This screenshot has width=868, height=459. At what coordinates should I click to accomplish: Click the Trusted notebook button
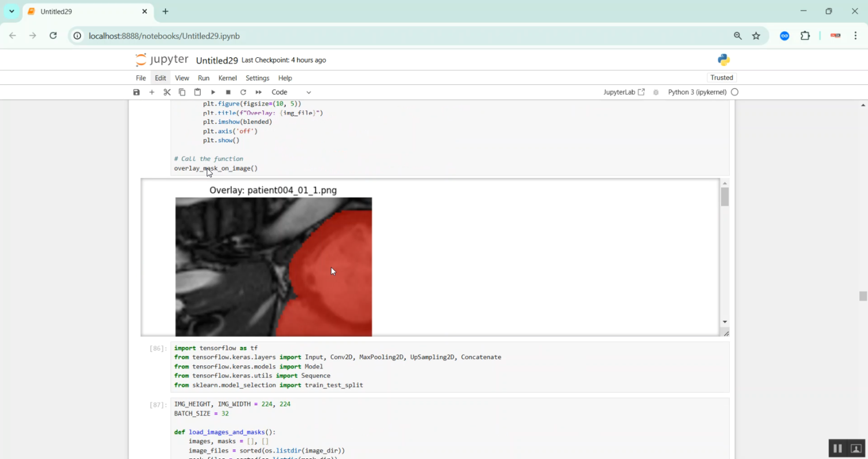coord(722,77)
